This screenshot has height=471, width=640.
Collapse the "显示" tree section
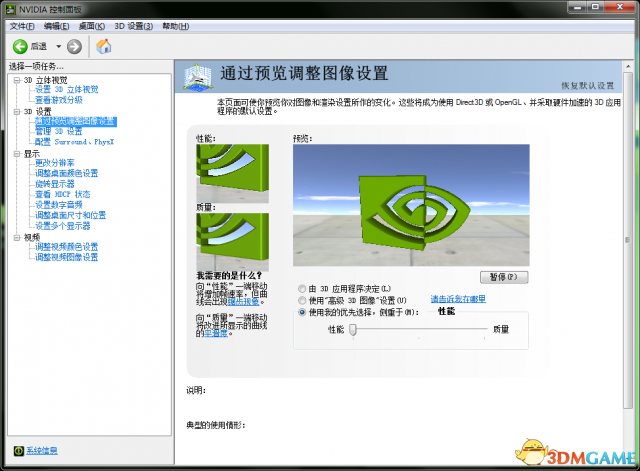17,154
